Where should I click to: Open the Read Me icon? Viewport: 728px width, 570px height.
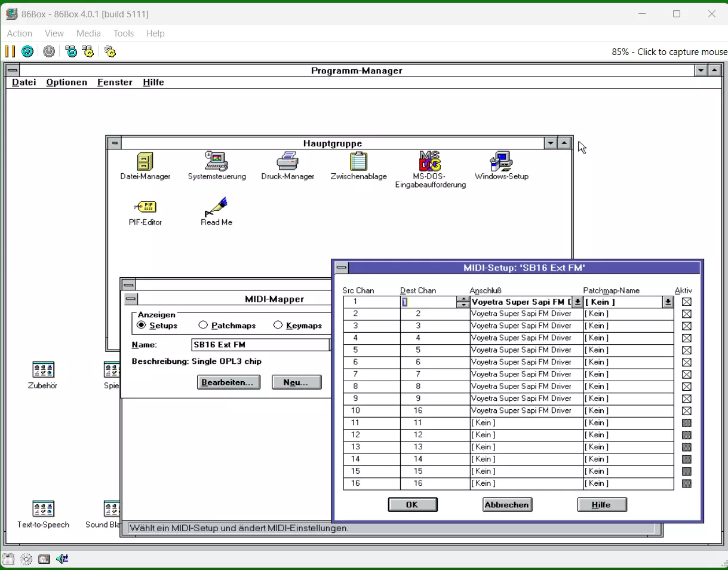(216, 207)
